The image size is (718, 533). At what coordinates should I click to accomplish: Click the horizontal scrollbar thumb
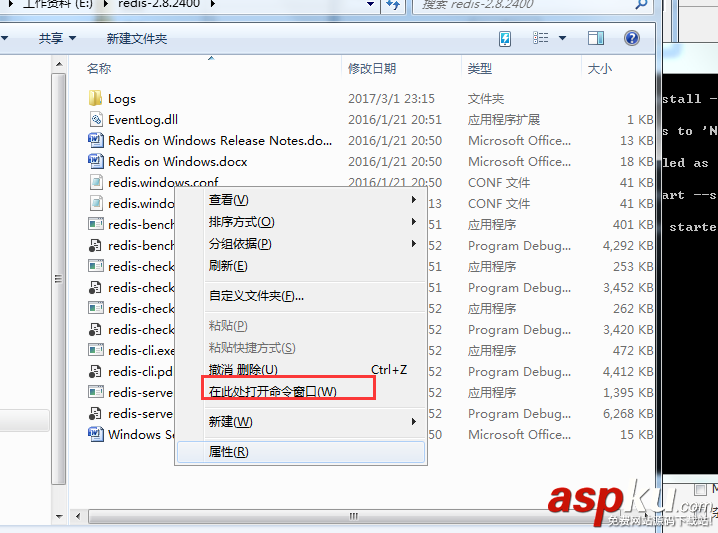click(x=353, y=517)
